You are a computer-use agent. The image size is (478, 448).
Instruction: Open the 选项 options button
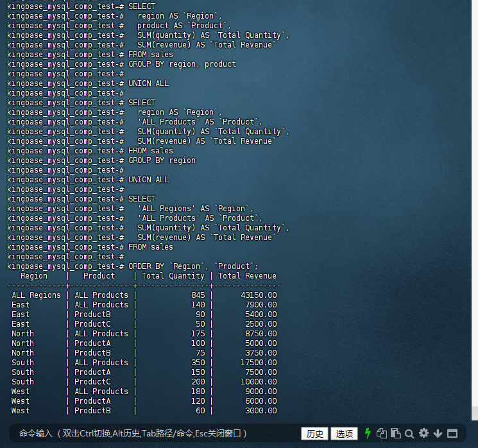tap(344, 434)
